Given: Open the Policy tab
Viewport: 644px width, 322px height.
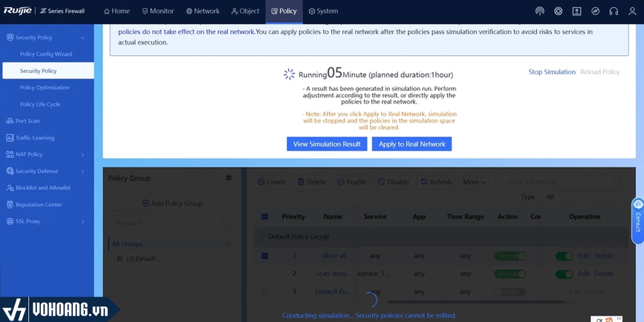Looking at the screenshot, I should [x=284, y=11].
